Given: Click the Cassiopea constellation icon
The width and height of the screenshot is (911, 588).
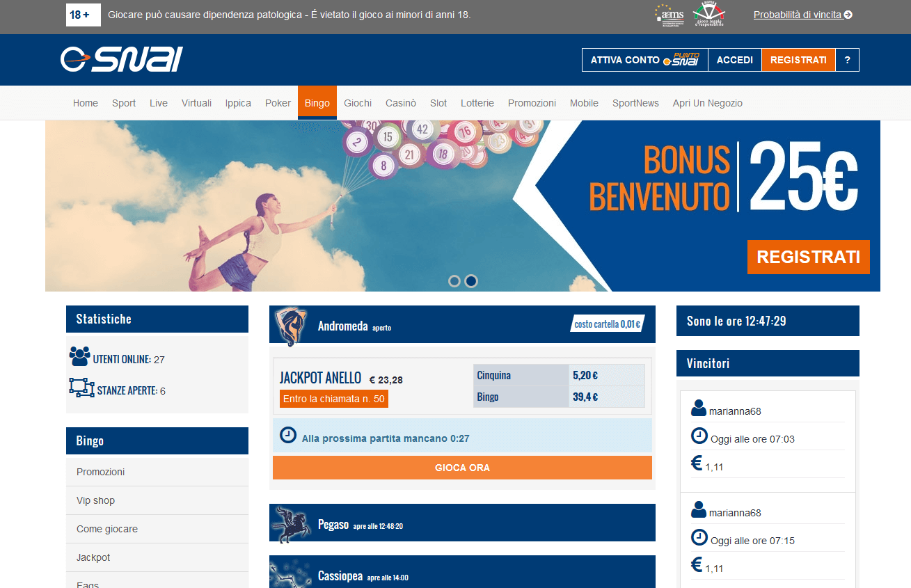Looking at the screenshot, I should click(x=291, y=574).
